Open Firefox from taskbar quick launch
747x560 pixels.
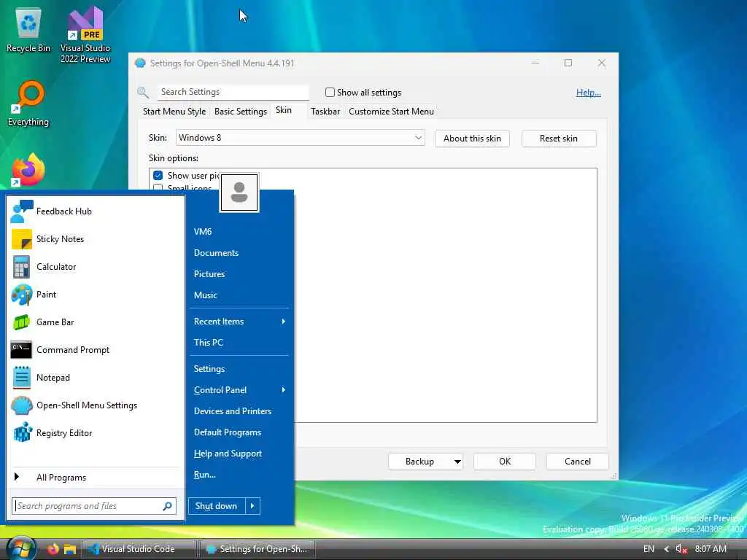[53, 549]
